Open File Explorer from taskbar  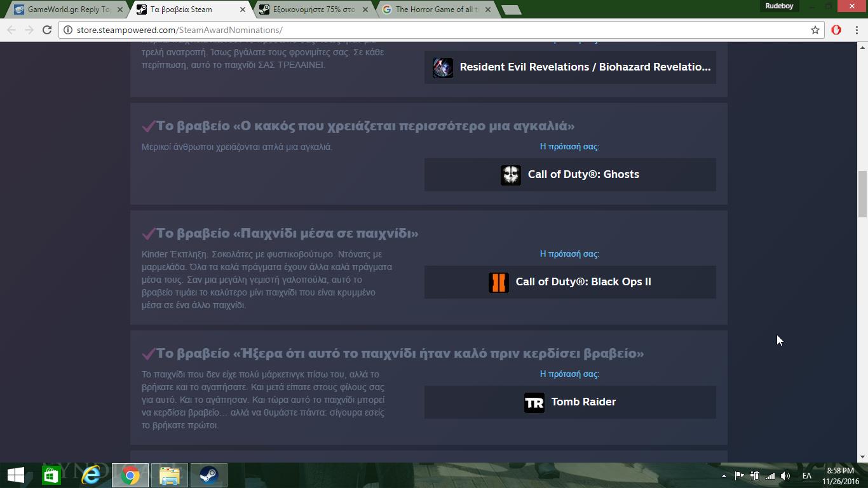pyautogui.click(x=170, y=475)
